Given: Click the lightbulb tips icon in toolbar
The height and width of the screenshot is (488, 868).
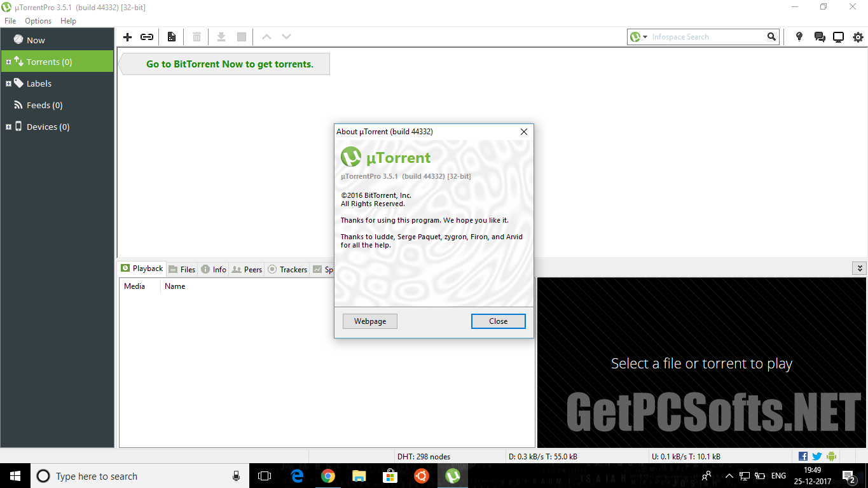Looking at the screenshot, I should tap(799, 37).
